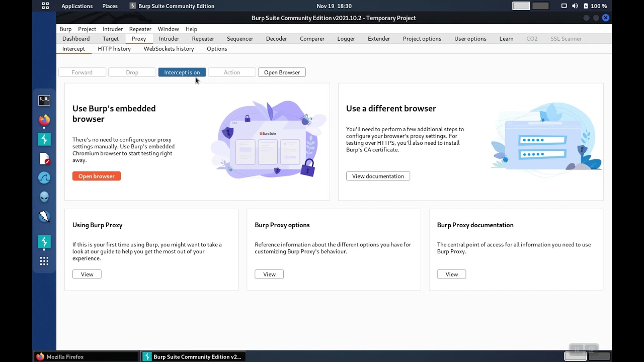This screenshot has width=644, height=362.
Task: Launch the blue lightning-bolt circle dock icon
Action: [44, 216]
